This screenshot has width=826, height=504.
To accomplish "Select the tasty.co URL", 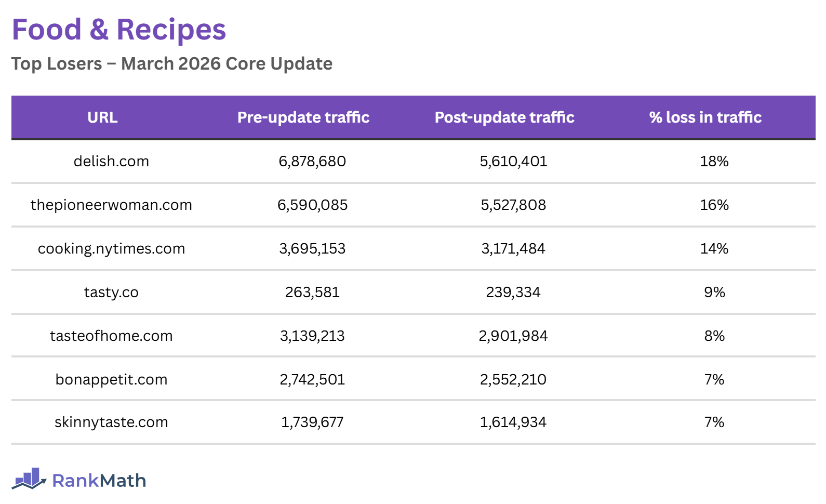I will tap(111, 293).
